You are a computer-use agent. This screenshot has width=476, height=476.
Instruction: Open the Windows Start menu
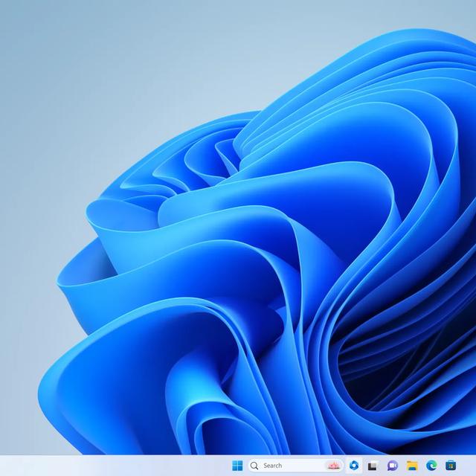tap(237, 466)
